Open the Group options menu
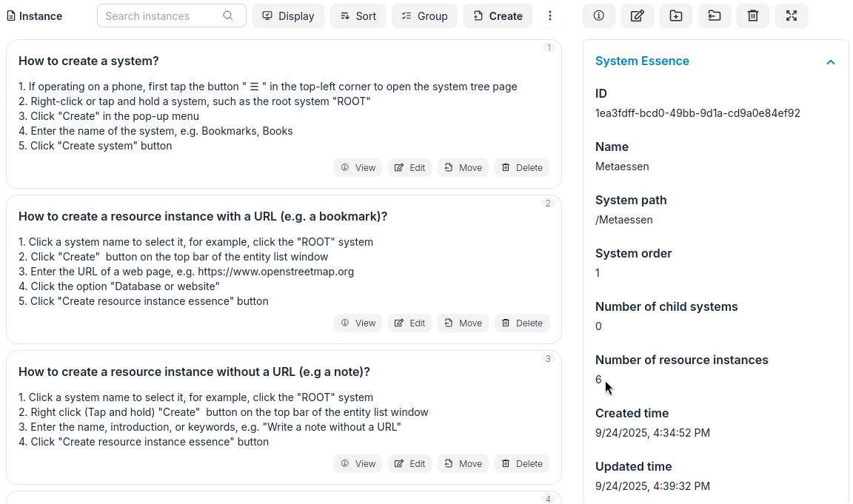The width and height of the screenshot is (853, 504). 424,16
